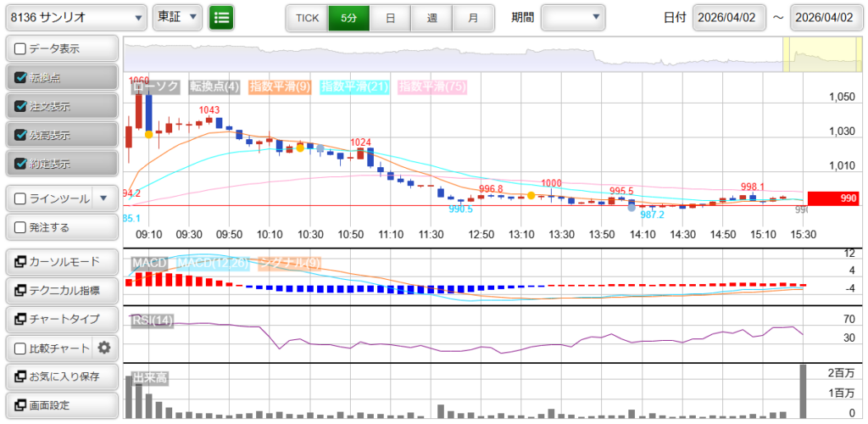Switch to the TICK chart tab
The height and width of the screenshot is (424, 868).
pos(307,17)
